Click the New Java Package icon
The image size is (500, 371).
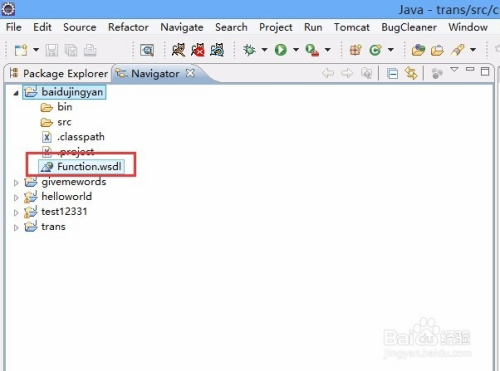click(x=355, y=50)
